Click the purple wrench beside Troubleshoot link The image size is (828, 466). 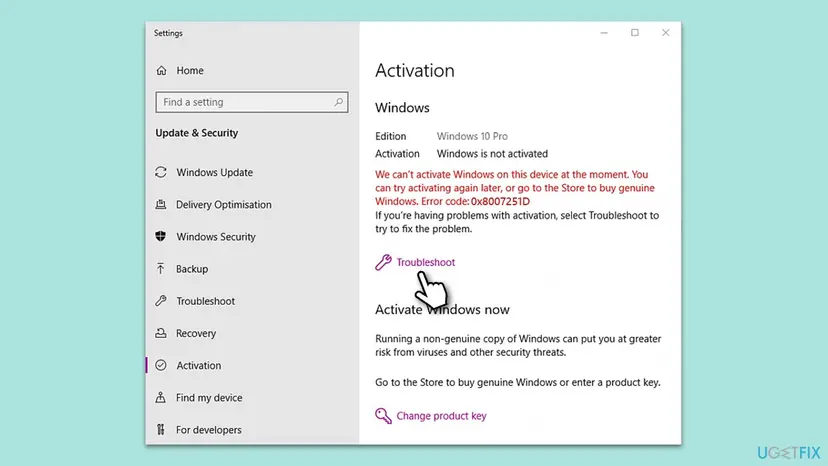pyautogui.click(x=383, y=262)
